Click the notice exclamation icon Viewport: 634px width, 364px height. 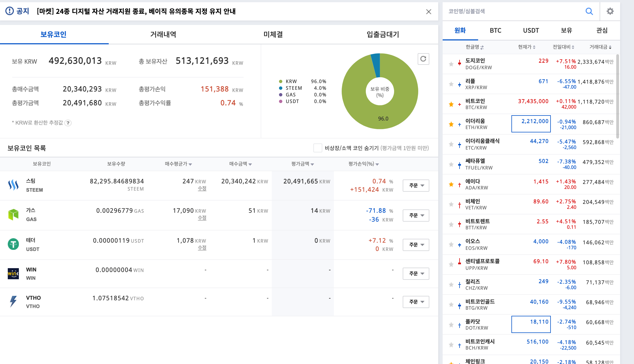tap(9, 11)
